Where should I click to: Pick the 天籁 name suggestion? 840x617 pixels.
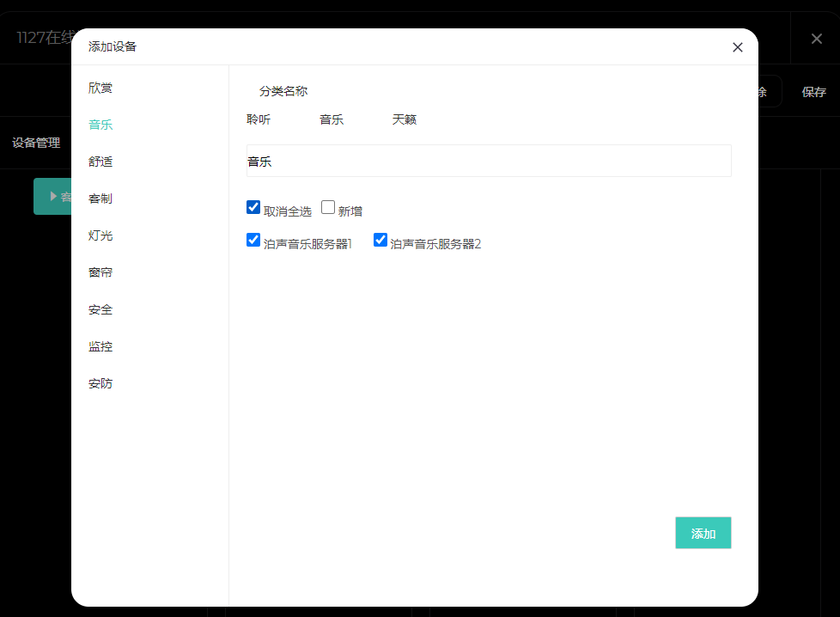(404, 119)
